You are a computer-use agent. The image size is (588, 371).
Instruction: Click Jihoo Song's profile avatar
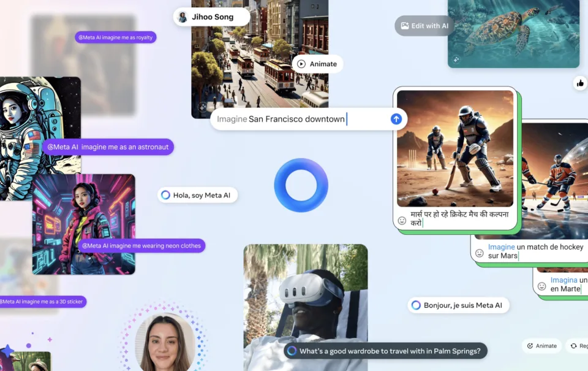pyautogui.click(x=183, y=17)
